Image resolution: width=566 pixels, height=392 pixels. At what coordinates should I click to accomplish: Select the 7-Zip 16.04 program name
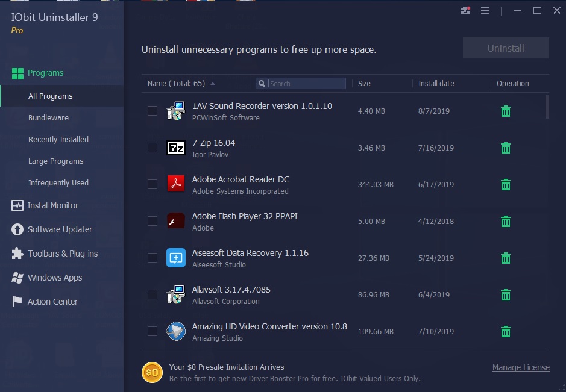click(x=213, y=143)
